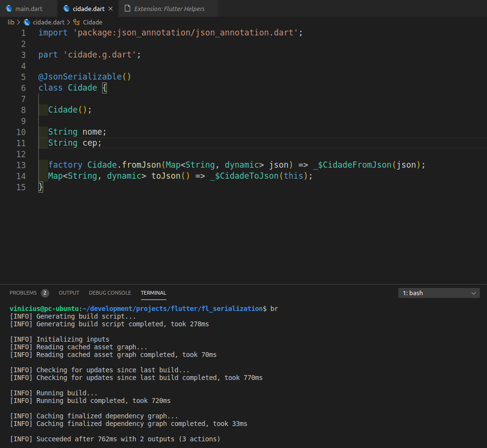
Task: Click the Cidade class breadcrumb
Action: click(92, 23)
